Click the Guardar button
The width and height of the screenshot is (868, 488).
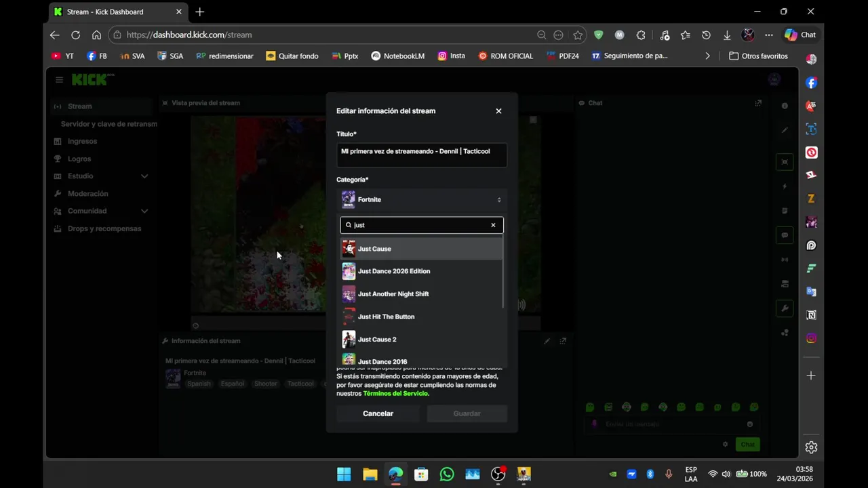pyautogui.click(x=467, y=413)
